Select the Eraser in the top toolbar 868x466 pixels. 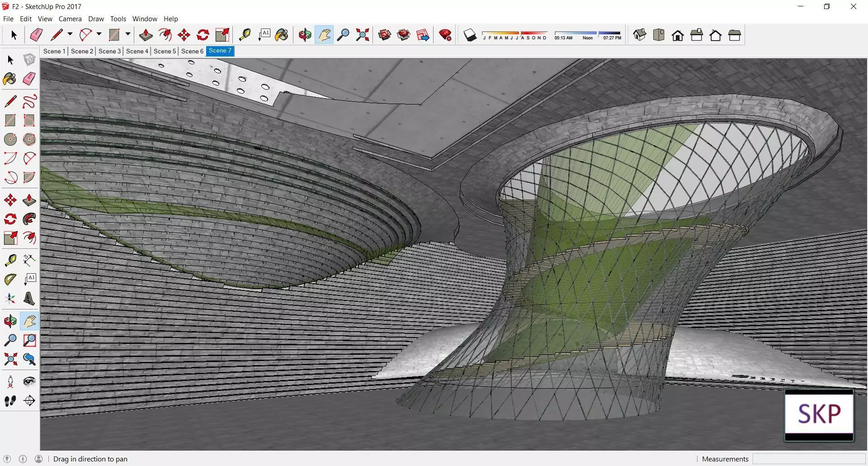pos(36,35)
